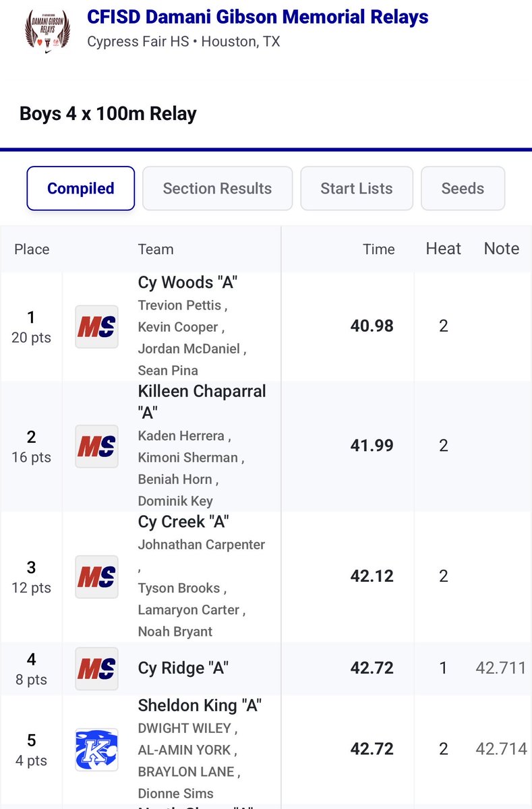Select the Compiled tab
The image size is (532, 809).
coord(81,189)
